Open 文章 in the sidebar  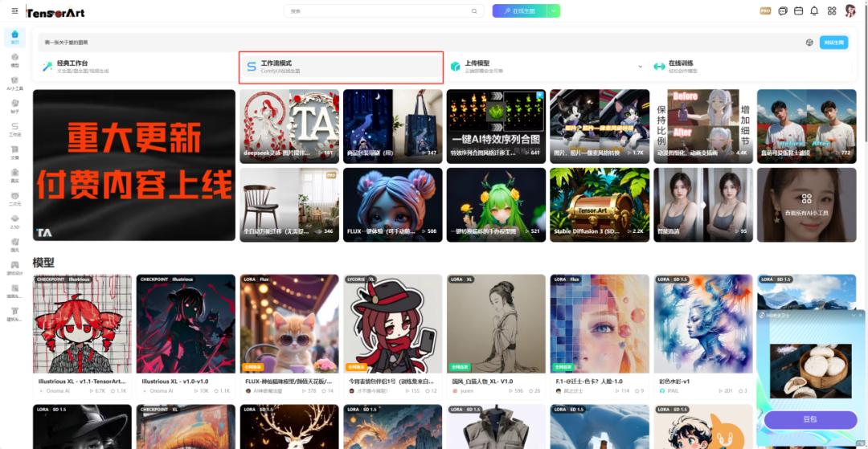[x=15, y=153]
